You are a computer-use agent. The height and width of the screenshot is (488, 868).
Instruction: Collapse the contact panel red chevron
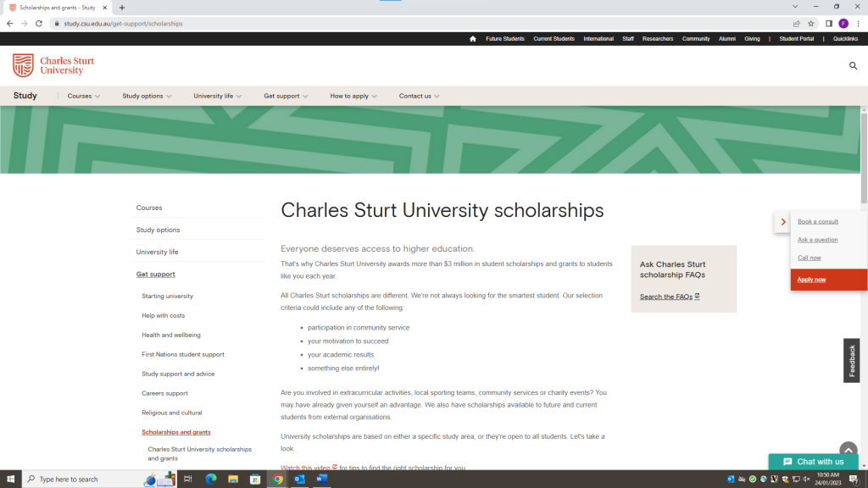[782, 222]
